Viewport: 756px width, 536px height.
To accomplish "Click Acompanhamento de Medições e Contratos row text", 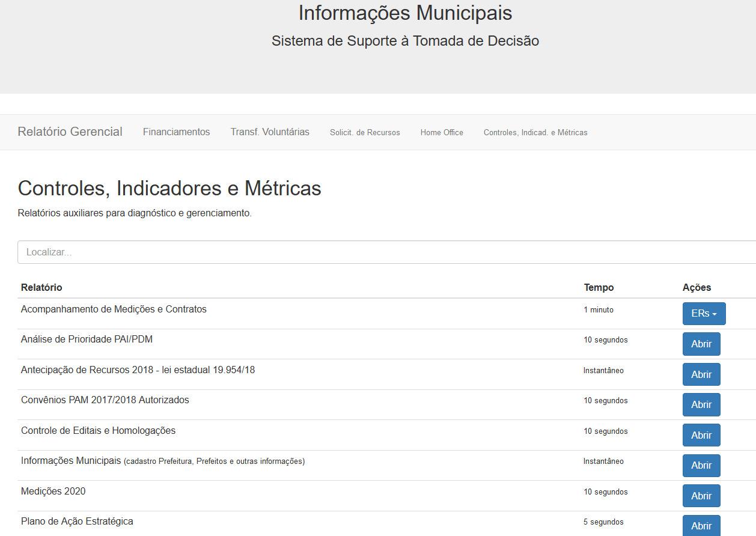I will [x=114, y=309].
